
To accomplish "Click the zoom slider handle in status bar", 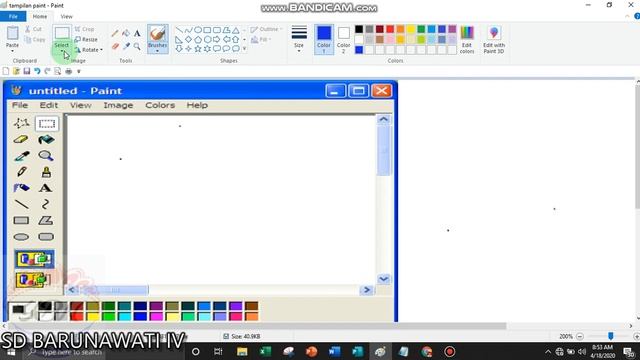I will [x=611, y=336].
